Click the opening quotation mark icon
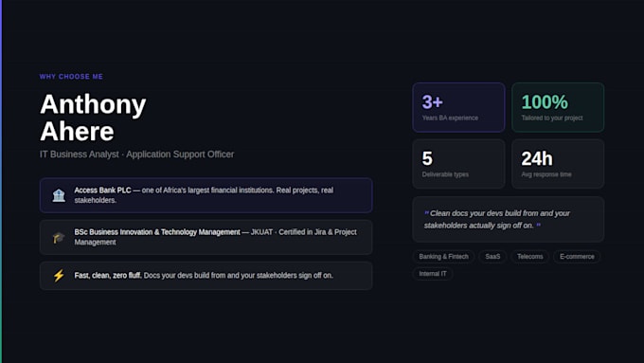 (x=427, y=212)
